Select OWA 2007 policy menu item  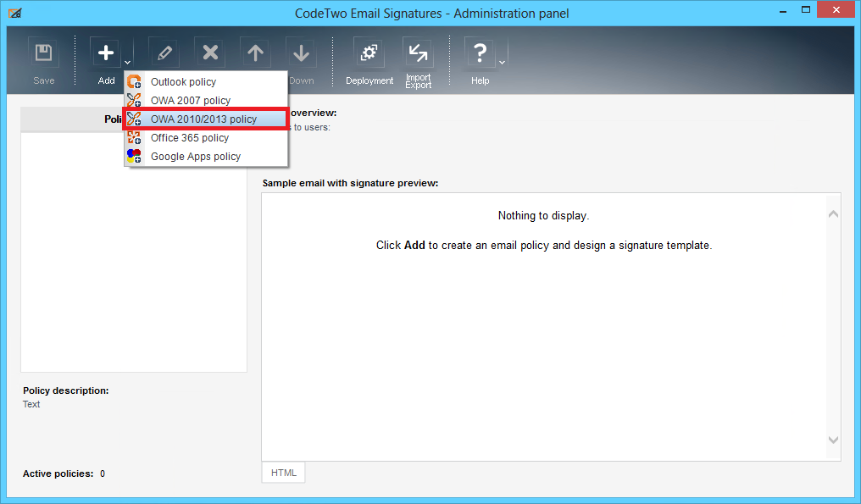click(206, 101)
